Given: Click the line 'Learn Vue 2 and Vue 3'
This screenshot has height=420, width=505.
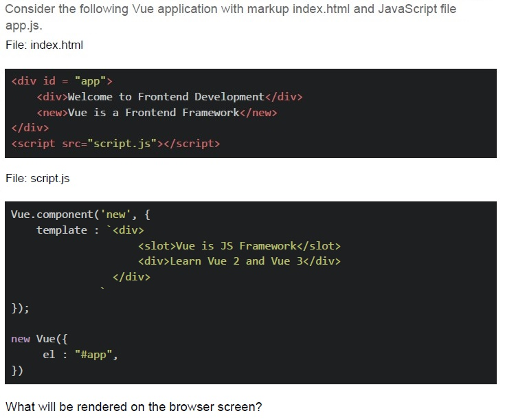Looking at the screenshot, I should 239,261.
